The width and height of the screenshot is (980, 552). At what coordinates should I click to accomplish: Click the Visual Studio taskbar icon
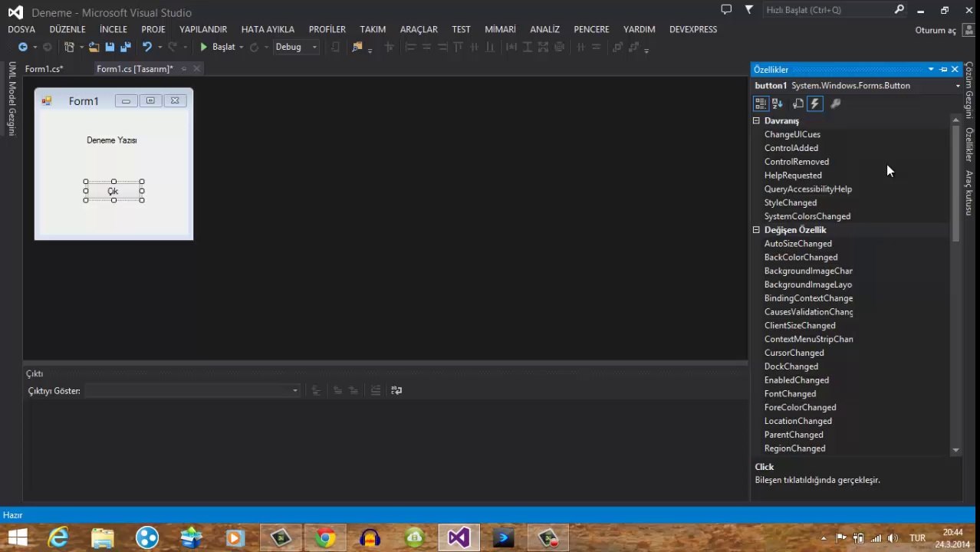pyautogui.click(x=459, y=538)
